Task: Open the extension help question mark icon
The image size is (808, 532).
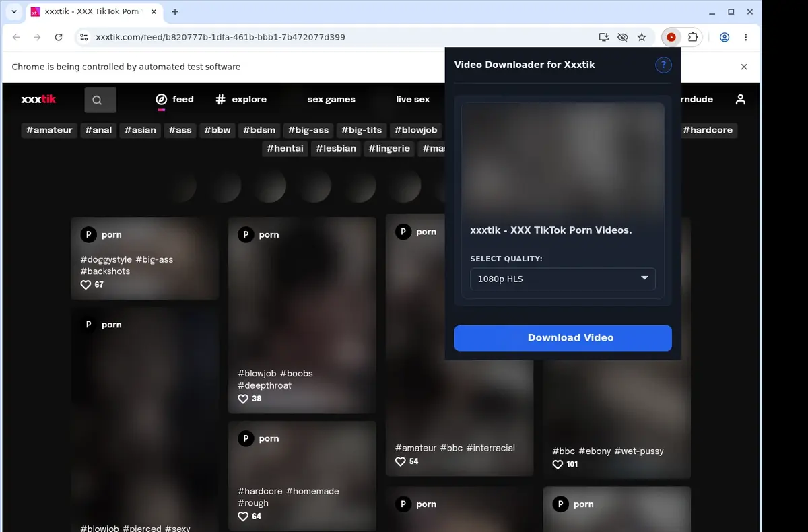Action: pyautogui.click(x=663, y=65)
